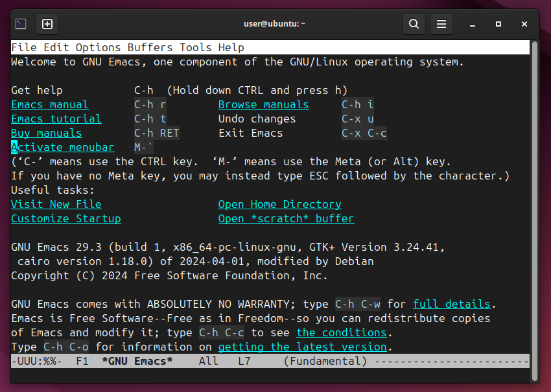The height and width of the screenshot is (392, 551).
Task: Maximize the terminal window
Action: click(498, 24)
